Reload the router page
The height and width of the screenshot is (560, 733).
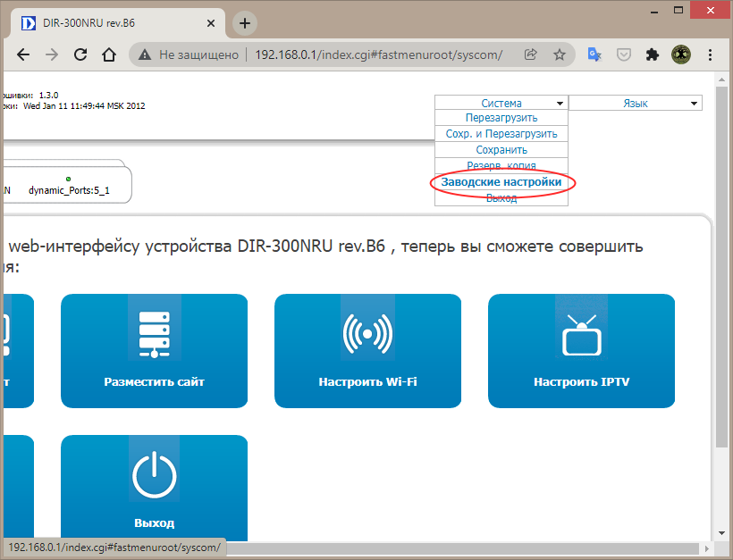tap(80, 54)
